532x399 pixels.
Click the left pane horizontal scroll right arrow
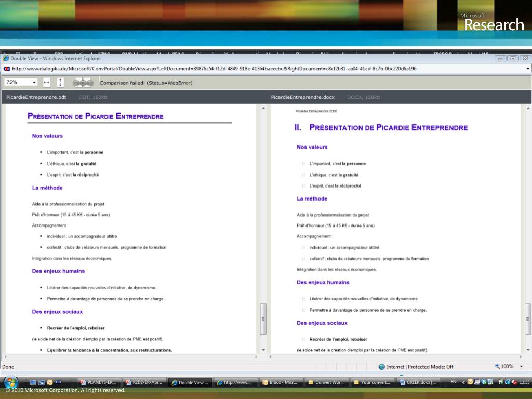pos(256,357)
